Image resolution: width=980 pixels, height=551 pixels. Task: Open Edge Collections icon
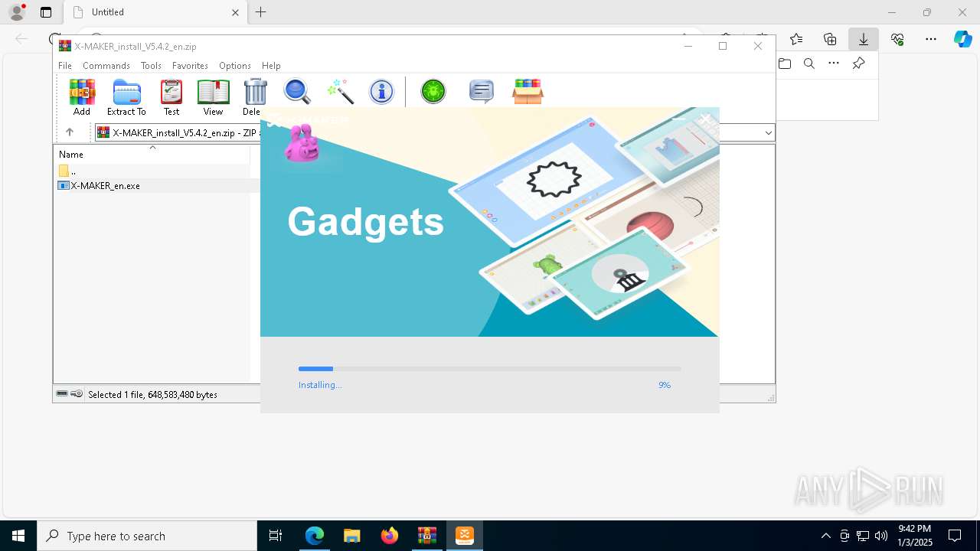tap(830, 39)
